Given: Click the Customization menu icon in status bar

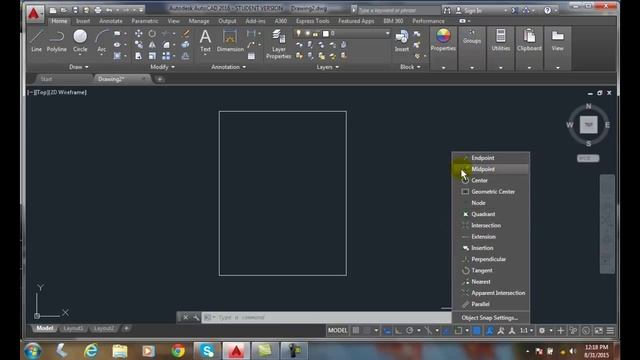Looking at the screenshot, I should point(610,331).
